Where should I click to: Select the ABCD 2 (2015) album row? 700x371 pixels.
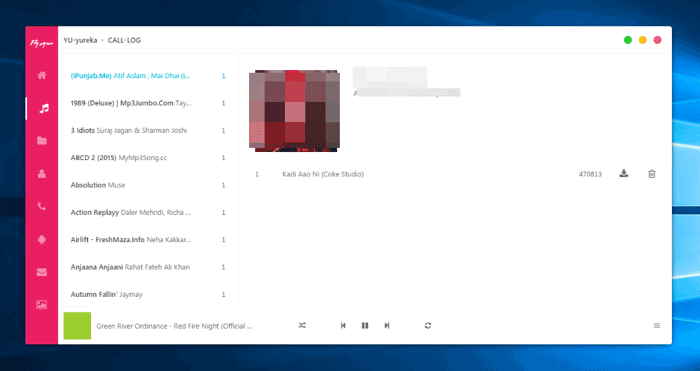(148, 158)
